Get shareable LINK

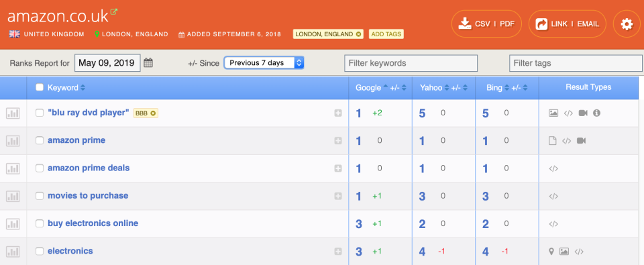(559, 24)
